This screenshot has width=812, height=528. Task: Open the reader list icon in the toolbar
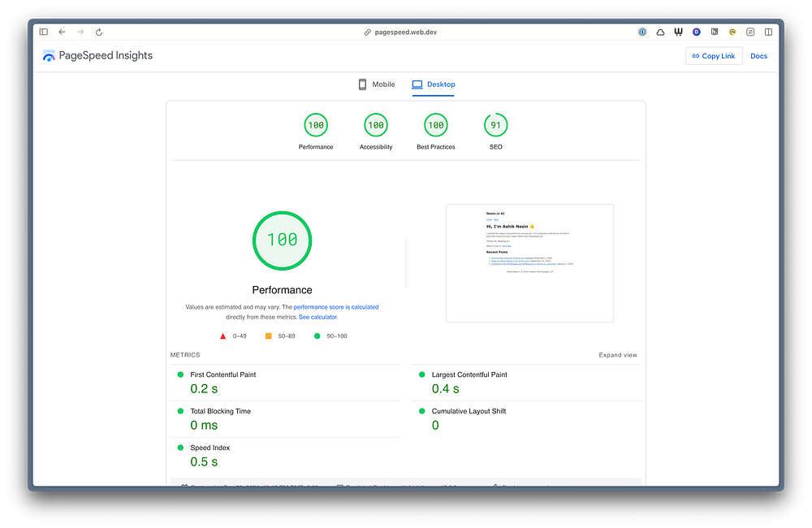(x=750, y=32)
